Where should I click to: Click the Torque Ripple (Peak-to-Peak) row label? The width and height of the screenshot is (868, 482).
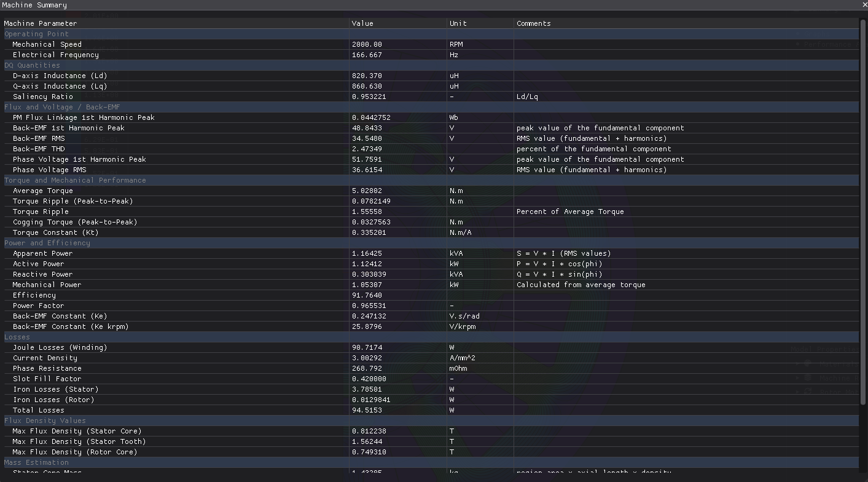click(x=72, y=201)
